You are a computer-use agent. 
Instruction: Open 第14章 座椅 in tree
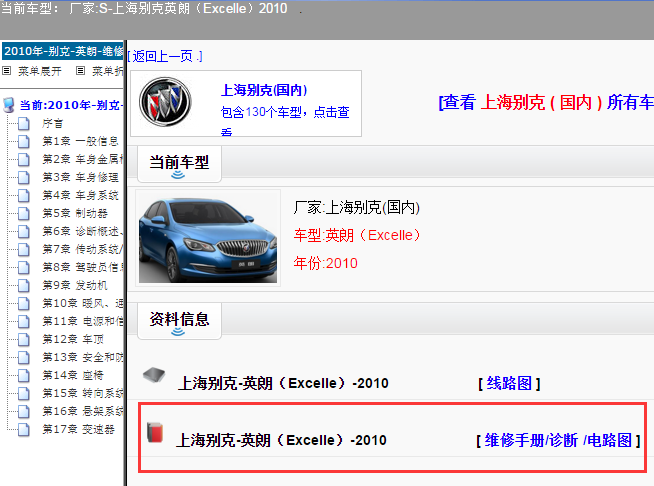[x=73, y=375]
